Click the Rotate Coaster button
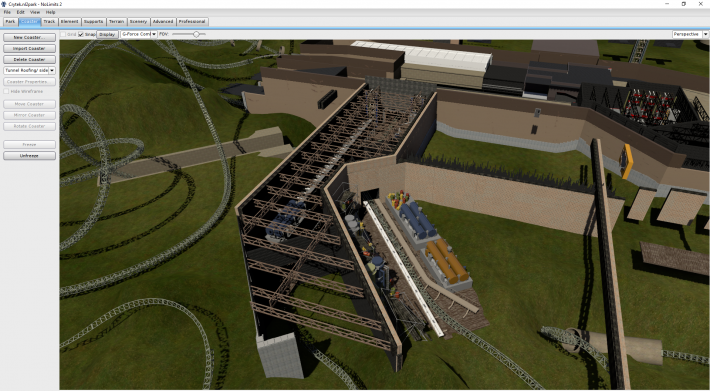Image resolution: width=710 pixels, height=391 pixels. 29,126
